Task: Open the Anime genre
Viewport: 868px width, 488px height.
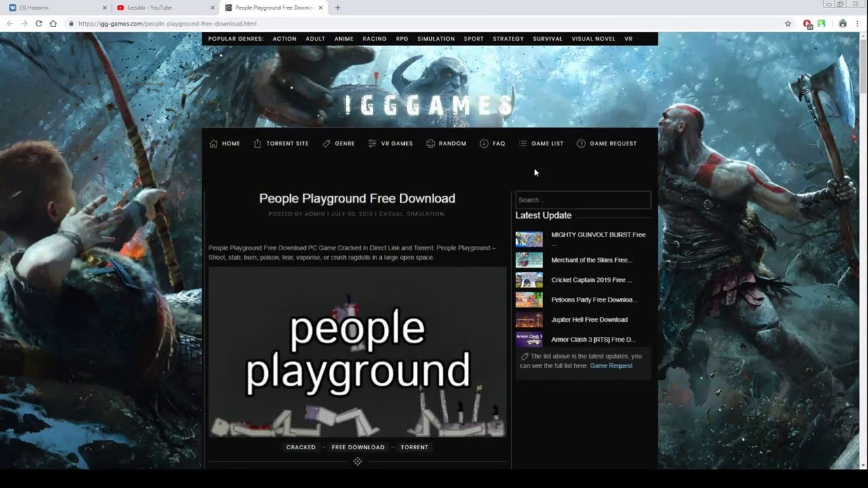Action: (x=344, y=39)
